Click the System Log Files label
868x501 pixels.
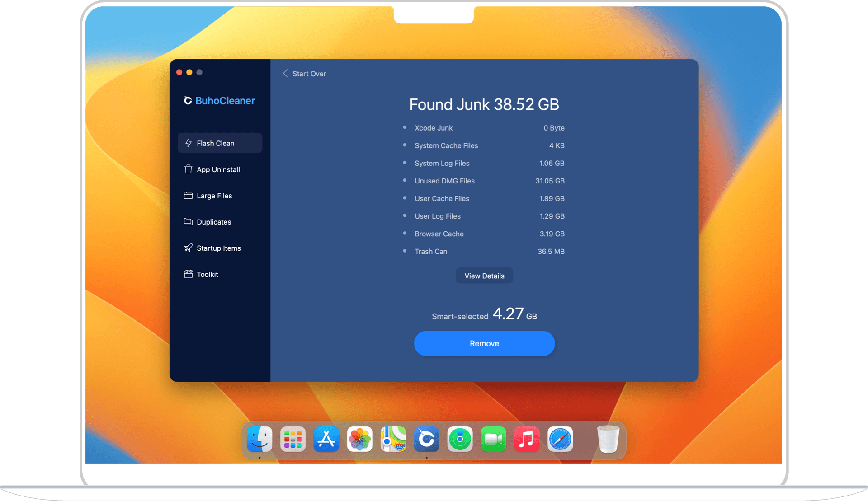442,163
